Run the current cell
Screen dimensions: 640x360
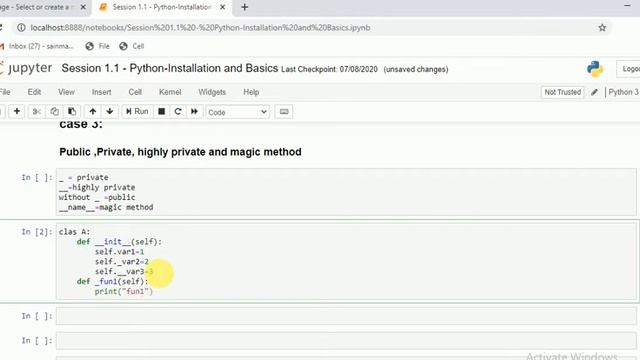pyautogui.click(x=137, y=111)
